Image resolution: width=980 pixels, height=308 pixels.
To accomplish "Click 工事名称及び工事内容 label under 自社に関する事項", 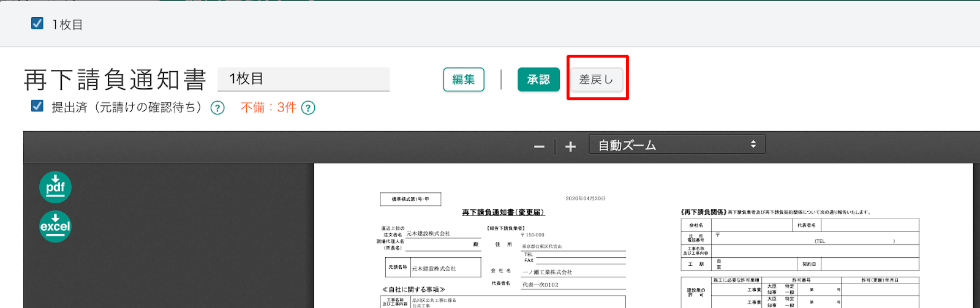I will point(395,301).
